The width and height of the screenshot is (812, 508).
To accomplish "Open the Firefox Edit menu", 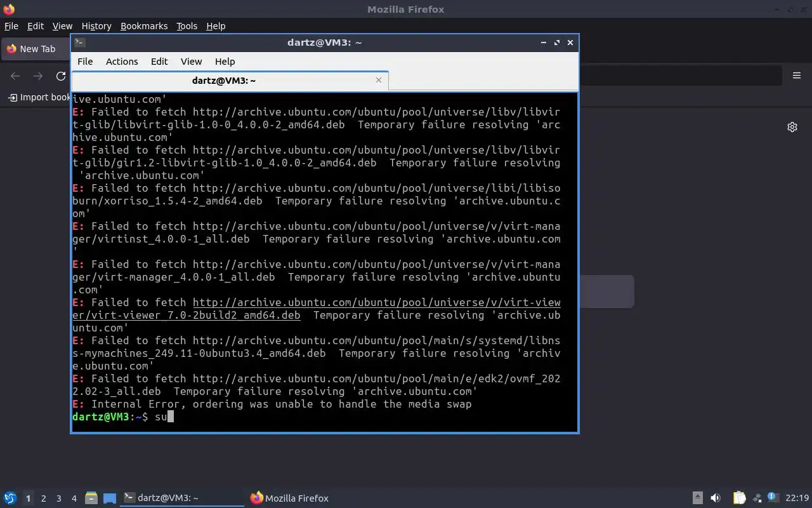I will [x=36, y=26].
